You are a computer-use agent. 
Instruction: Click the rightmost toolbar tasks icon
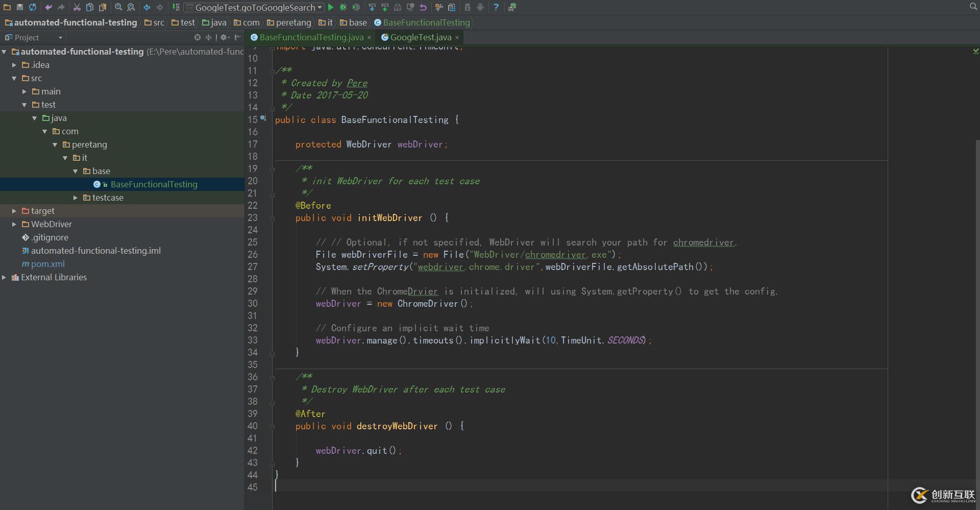512,7
